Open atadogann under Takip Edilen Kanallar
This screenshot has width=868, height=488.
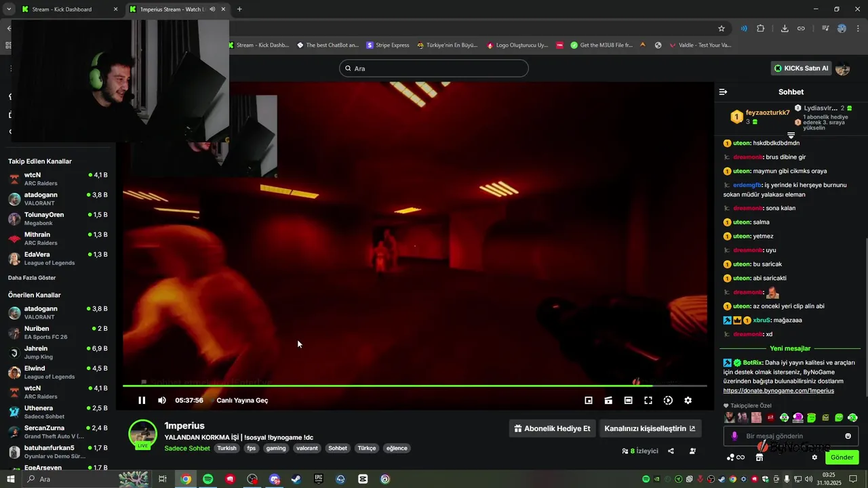point(58,199)
